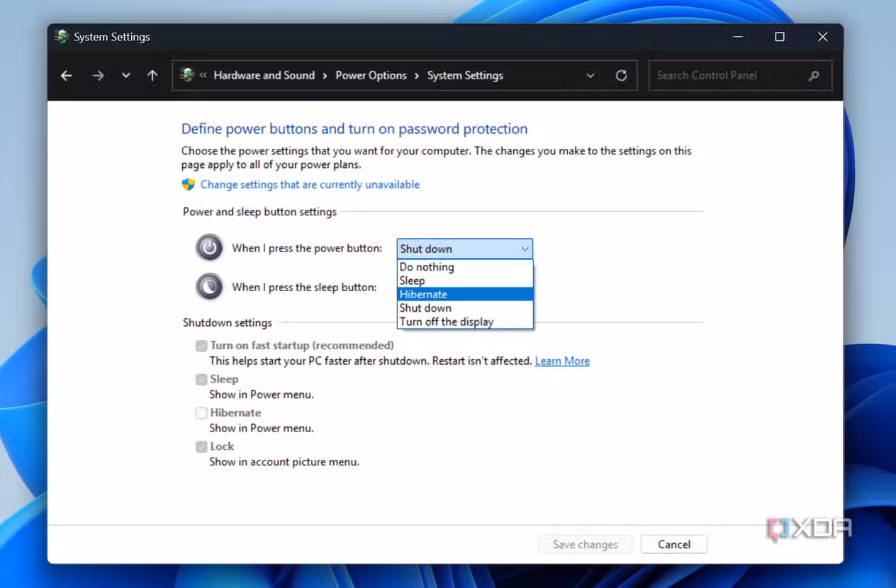896x588 pixels.
Task: Close the System Settings window
Action: click(822, 37)
